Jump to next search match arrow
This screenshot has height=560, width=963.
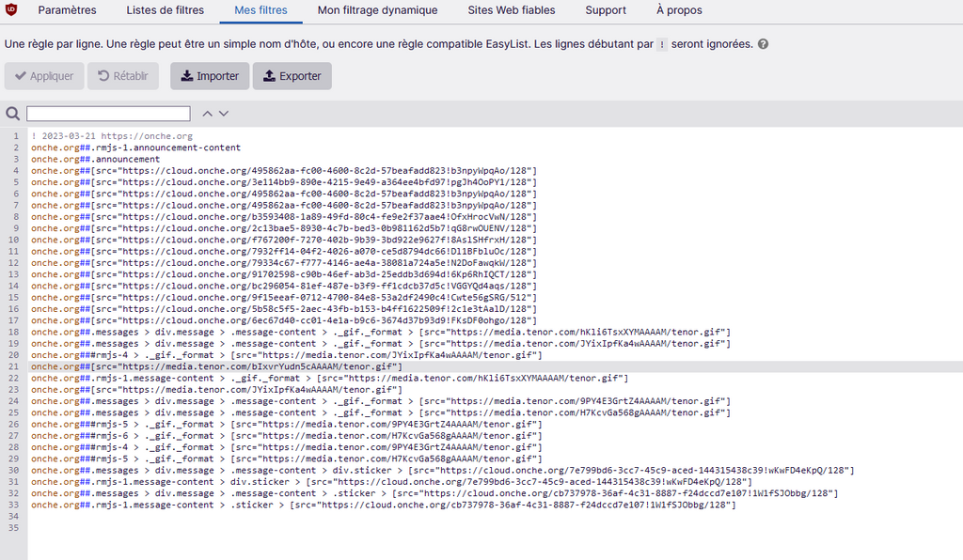pos(224,114)
